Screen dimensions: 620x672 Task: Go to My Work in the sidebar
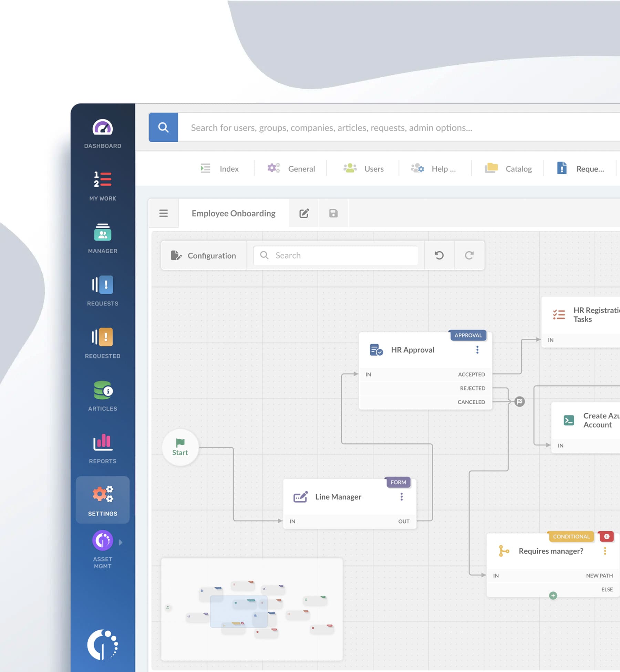[103, 186]
